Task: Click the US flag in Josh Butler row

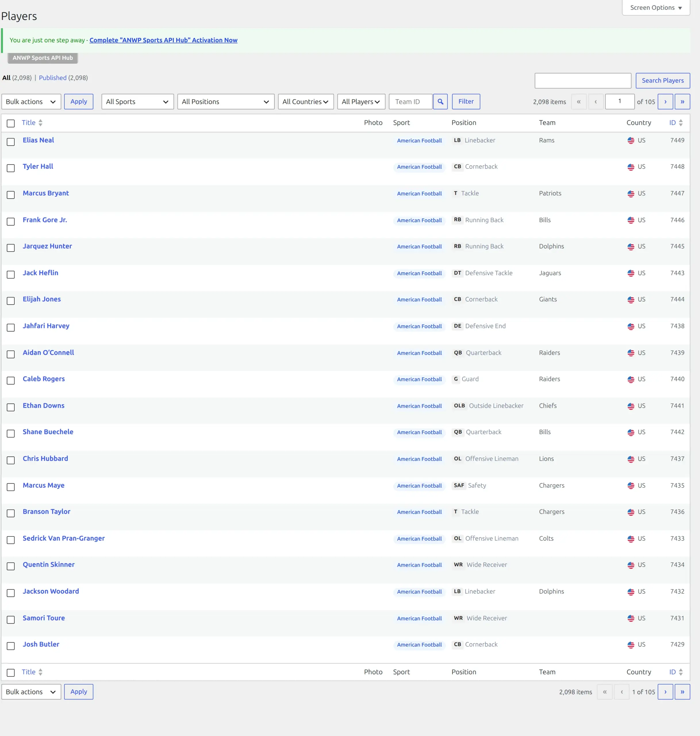Action: [x=631, y=645]
